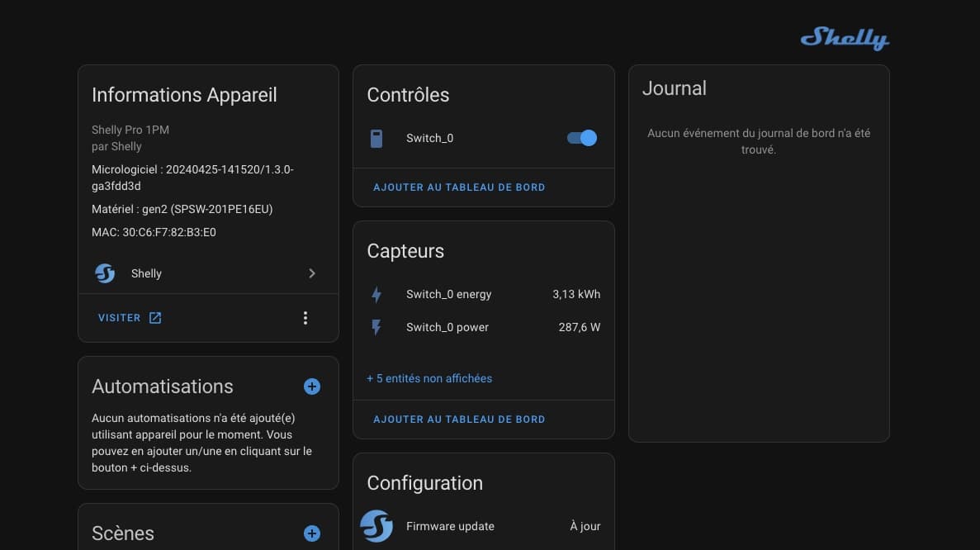Select the 3,13 kWh energy value
This screenshot has width=980, height=550.
576,294
